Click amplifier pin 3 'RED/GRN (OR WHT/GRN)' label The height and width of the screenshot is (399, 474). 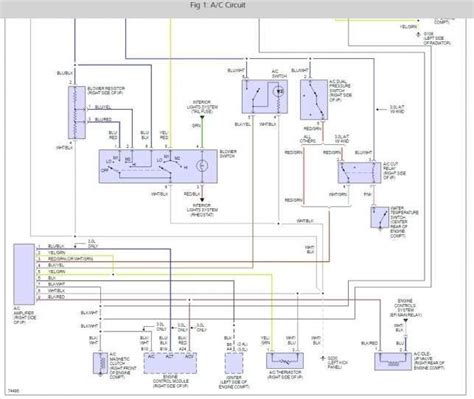coord(70,259)
